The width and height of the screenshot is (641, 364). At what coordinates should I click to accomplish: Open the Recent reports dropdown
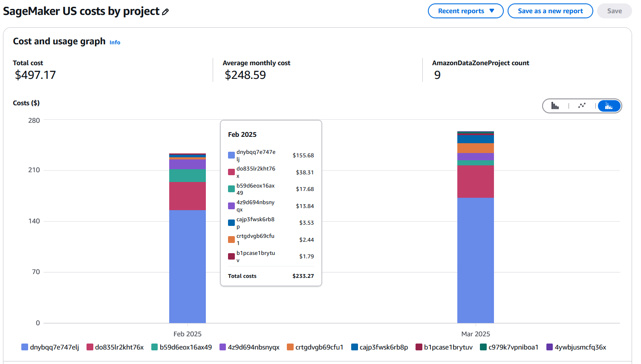pyautogui.click(x=465, y=11)
